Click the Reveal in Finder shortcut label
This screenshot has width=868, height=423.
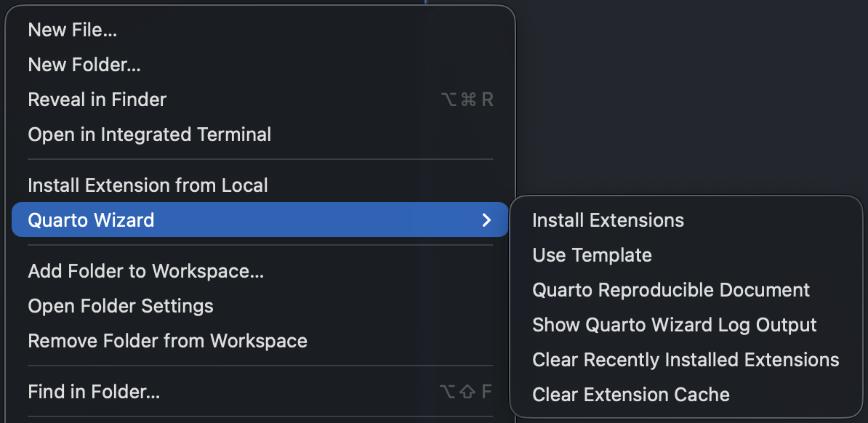tap(467, 100)
